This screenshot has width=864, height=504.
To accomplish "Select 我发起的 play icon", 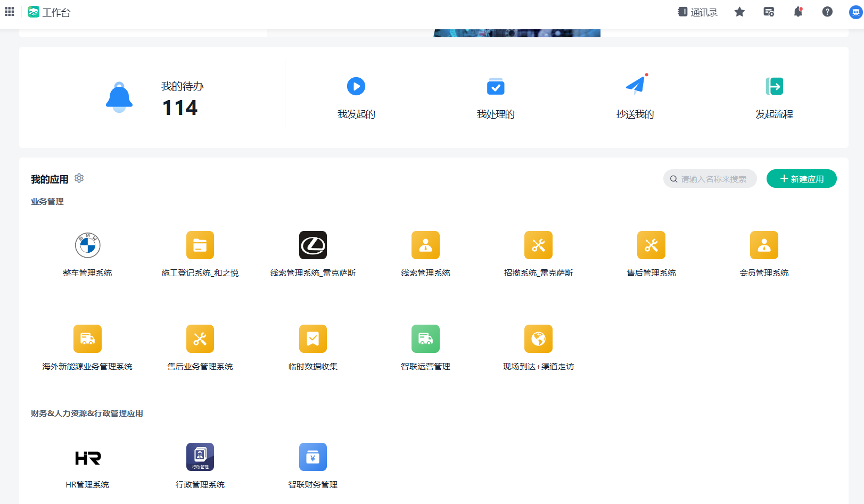I will pos(356,86).
